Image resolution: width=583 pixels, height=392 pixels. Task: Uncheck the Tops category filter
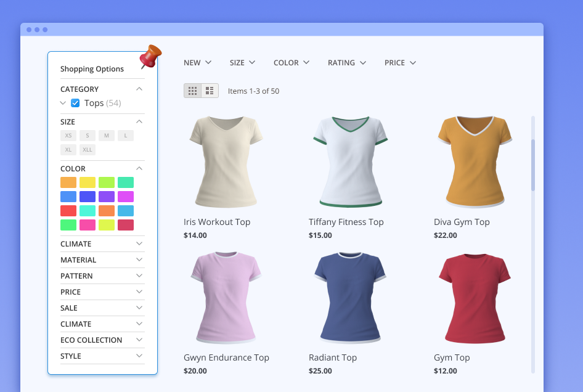click(x=75, y=103)
